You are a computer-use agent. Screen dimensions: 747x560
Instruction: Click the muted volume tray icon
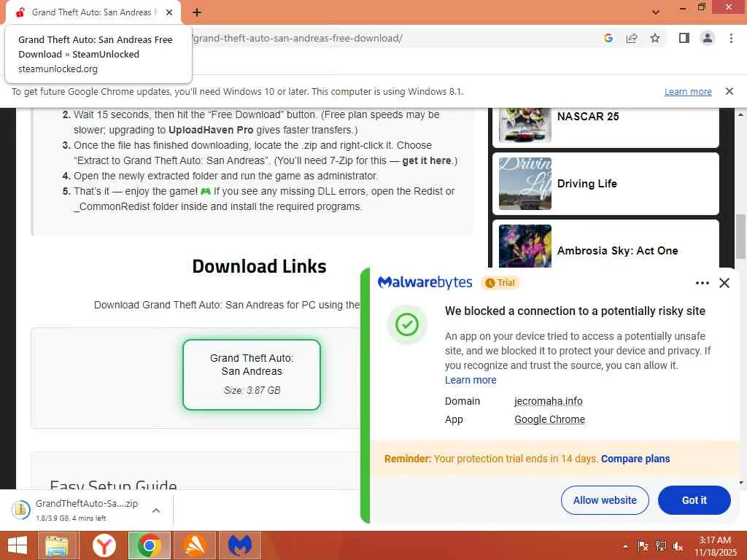click(678, 545)
